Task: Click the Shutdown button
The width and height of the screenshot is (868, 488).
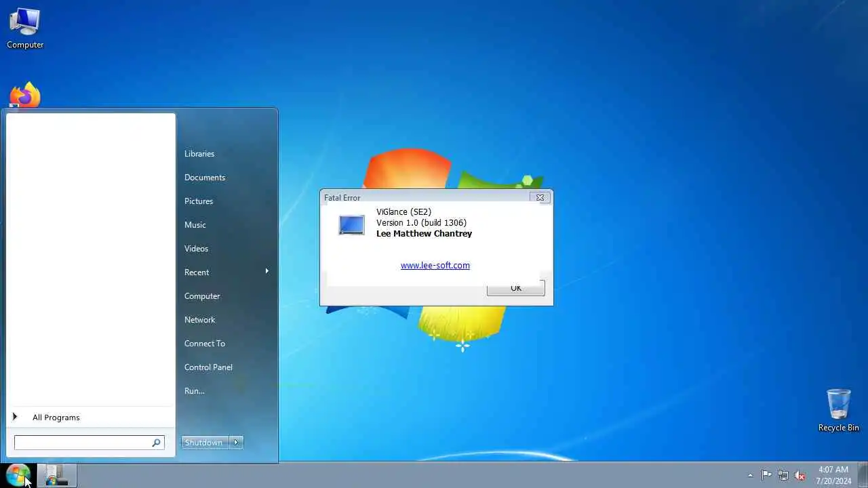Action: tap(204, 443)
